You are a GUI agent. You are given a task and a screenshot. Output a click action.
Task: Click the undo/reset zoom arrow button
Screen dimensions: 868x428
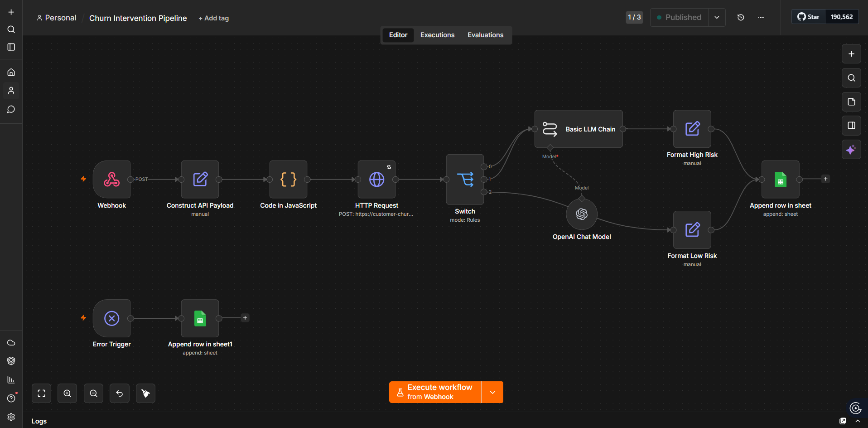click(x=120, y=394)
